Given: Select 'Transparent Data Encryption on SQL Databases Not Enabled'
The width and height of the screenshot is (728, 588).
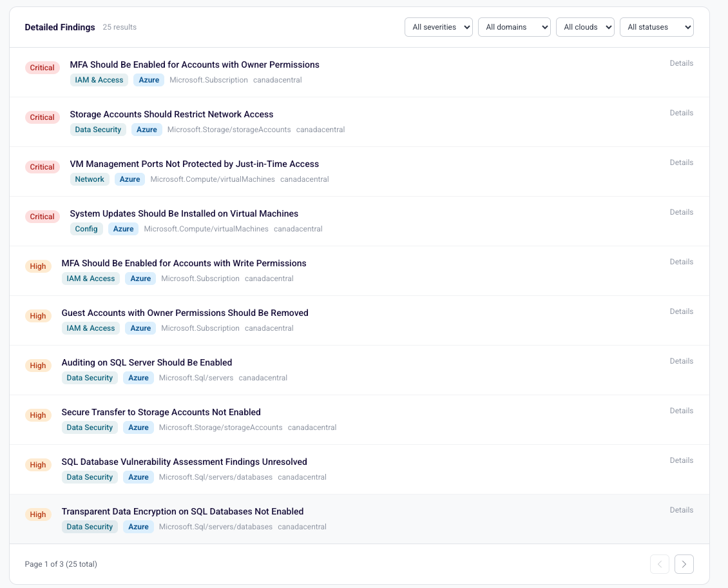Looking at the screenshot, I should pyautogui.click(x=182, y=512).
